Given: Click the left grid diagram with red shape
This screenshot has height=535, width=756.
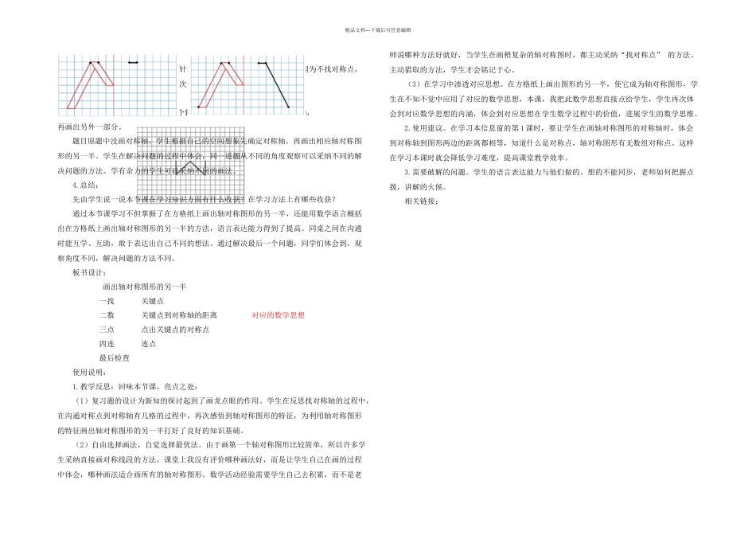Looking at the screenshot, I should [x=118, y=85].
